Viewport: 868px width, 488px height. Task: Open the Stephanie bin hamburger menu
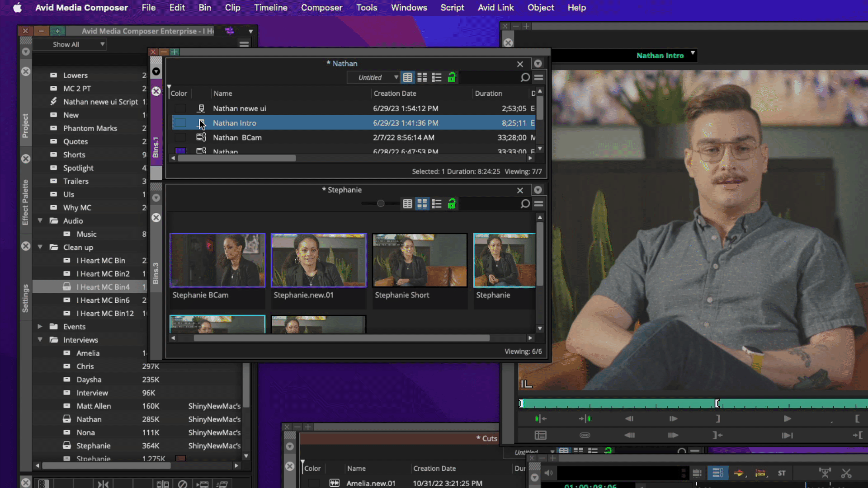click(x=538, y=204)
